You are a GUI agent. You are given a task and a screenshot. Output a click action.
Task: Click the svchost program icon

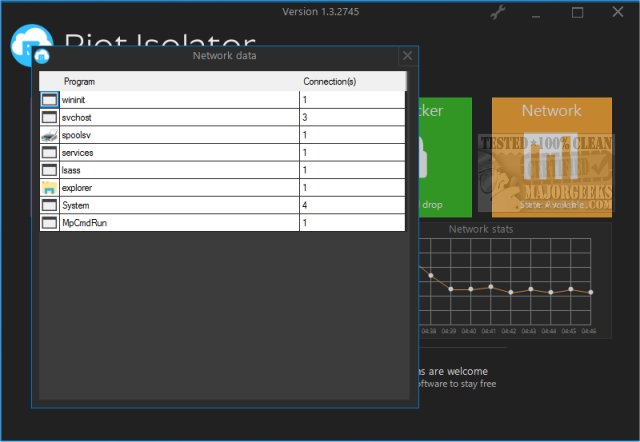pos(50,117)
